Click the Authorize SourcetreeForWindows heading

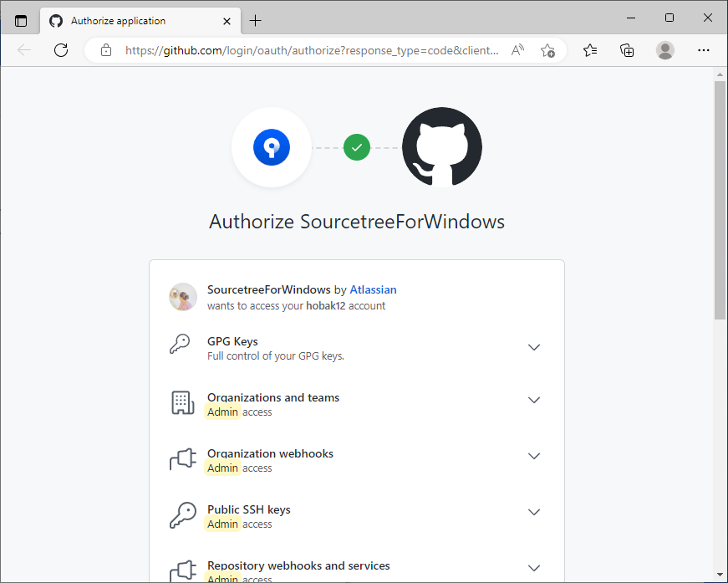point(357,222)
